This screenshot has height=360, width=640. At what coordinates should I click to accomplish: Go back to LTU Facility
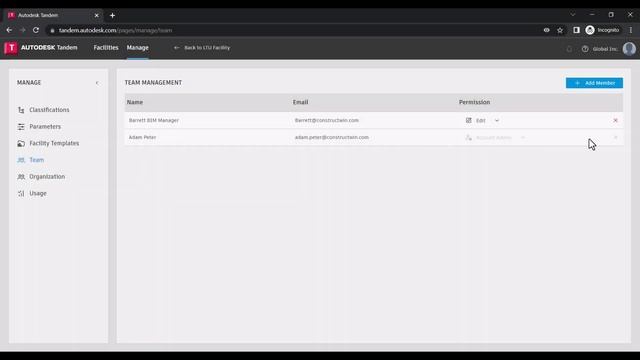click(202, 48)
